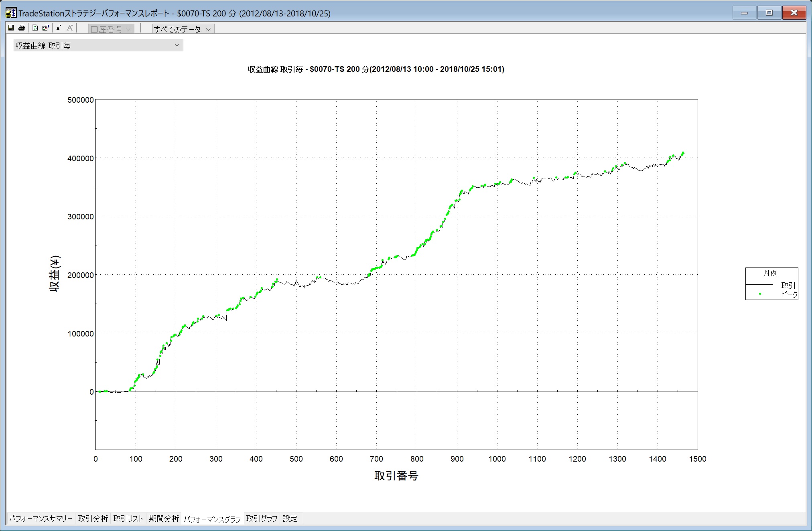
Task: Click the increase font size icon
Action: [x=70, y=28]
